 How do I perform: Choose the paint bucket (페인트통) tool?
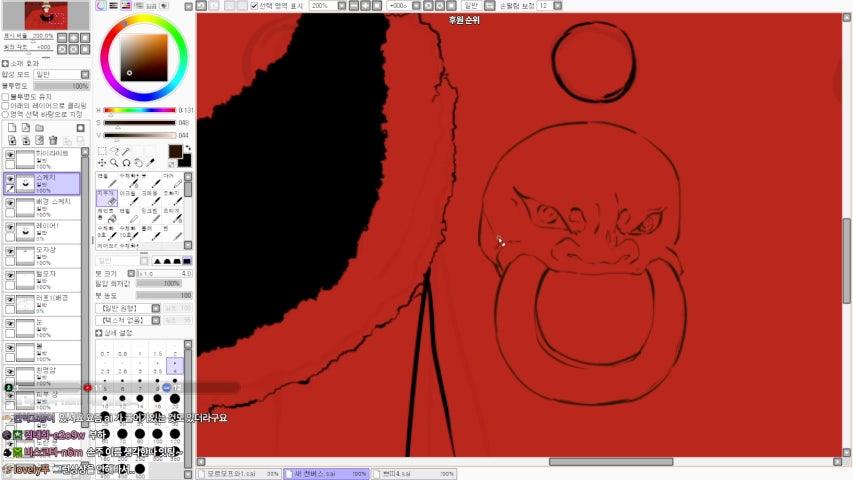click(x=107, y=216)
